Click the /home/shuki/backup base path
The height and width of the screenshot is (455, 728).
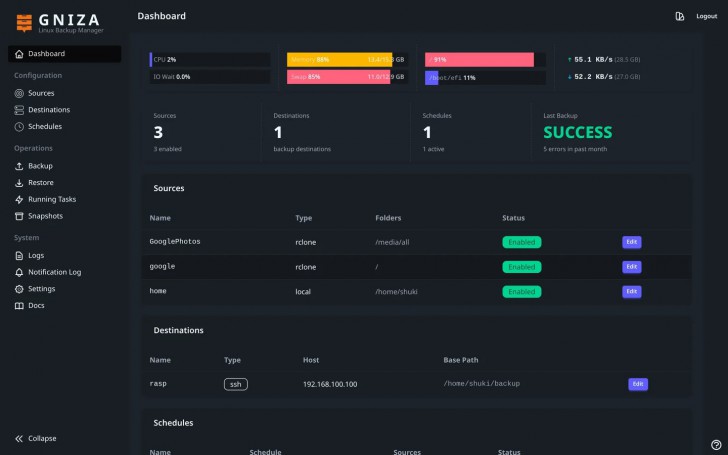pos(481,384)
